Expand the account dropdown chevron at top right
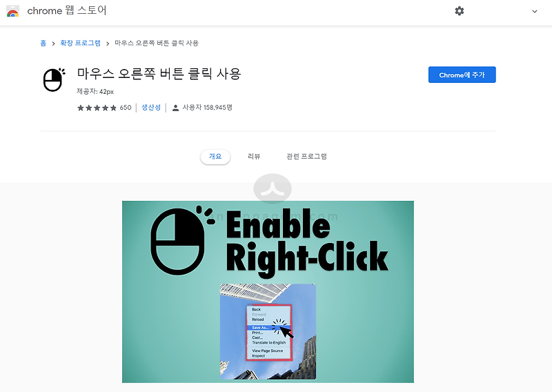The width and height of the screenshot is (552, 392). click(534, 11)
